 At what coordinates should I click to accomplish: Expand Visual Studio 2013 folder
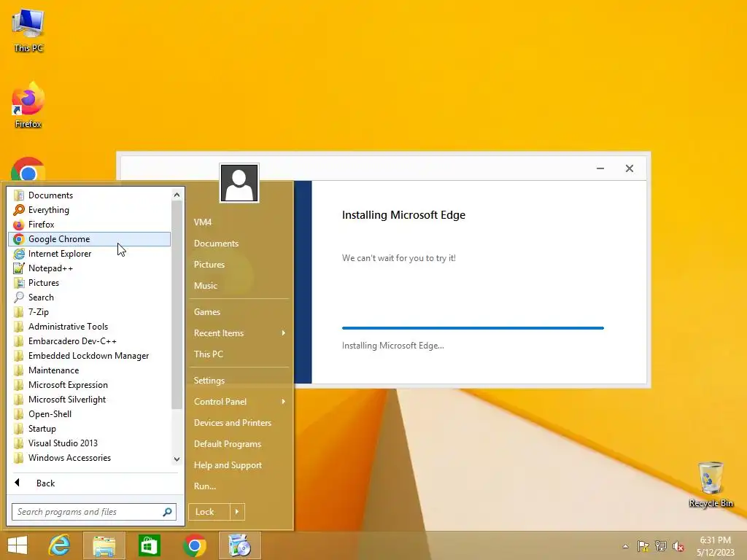coord(90,443)
